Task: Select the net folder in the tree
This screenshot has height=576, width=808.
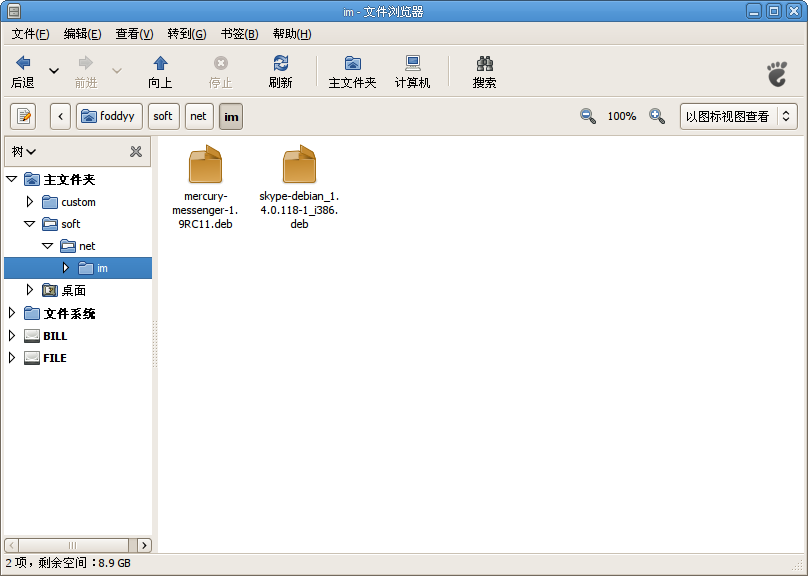Action: click(x=78, y=246)
